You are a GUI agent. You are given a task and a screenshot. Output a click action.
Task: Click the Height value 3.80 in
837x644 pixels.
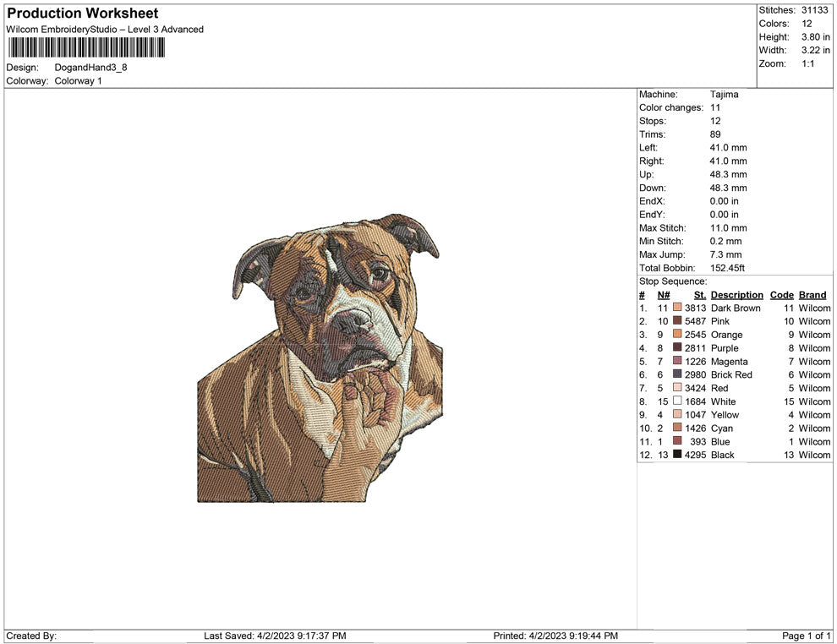pyautogui.click(x=815, y=37)
